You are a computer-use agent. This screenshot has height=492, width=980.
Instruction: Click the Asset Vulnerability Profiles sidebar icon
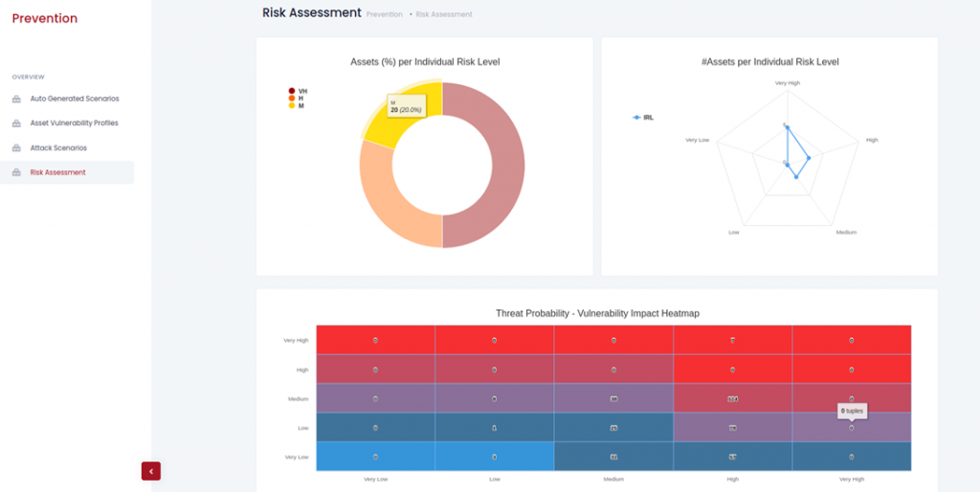16,123
